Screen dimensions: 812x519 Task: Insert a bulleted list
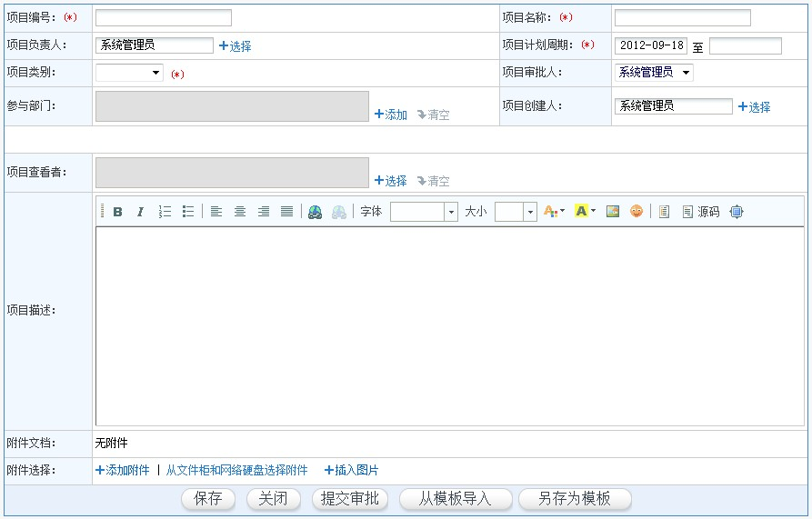pos(188,212)
